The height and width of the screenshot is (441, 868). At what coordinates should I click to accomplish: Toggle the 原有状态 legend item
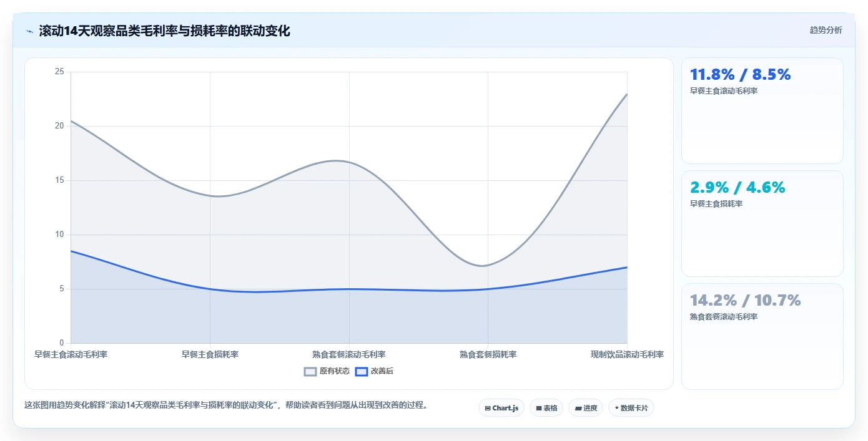pyautogui.click(x=327, y=371)
